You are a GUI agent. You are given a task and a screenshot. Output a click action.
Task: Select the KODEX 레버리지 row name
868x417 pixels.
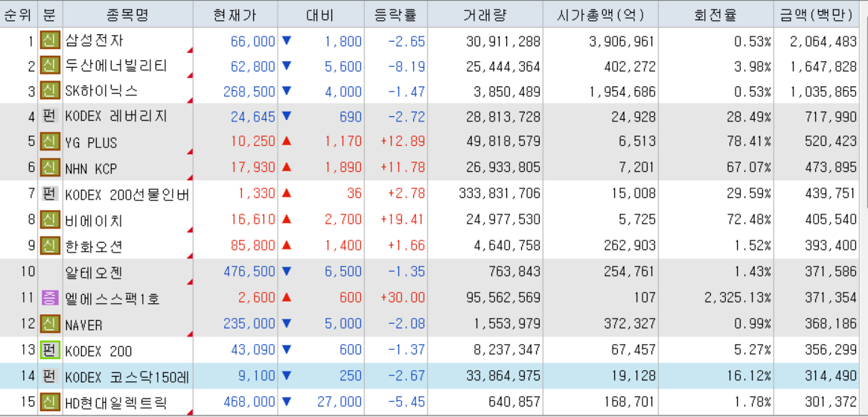[115, 117]
